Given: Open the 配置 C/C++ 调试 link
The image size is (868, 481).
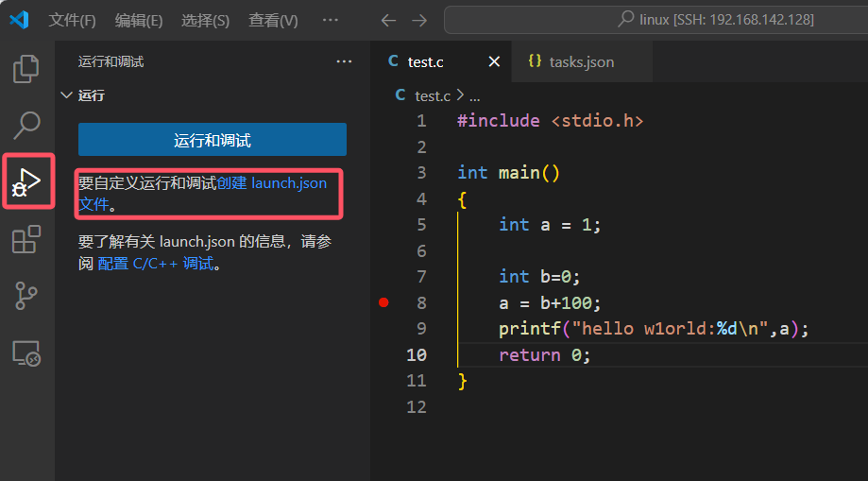Looking at the screenshot, I should coord(156,264).
